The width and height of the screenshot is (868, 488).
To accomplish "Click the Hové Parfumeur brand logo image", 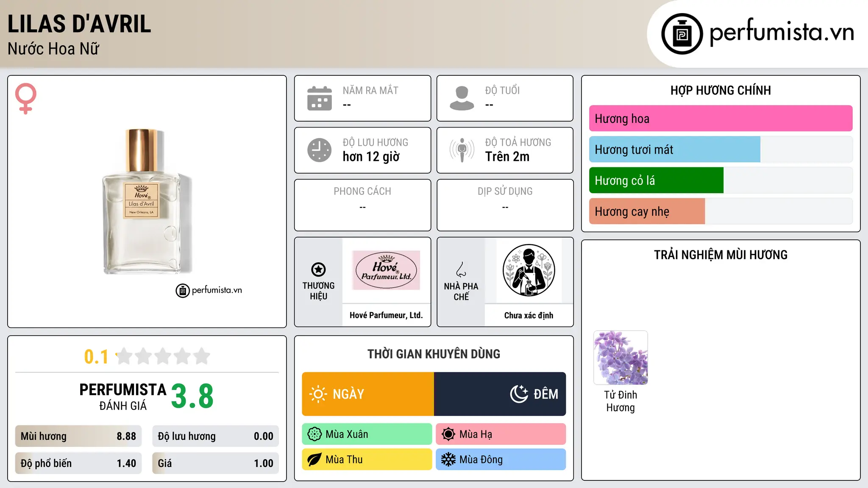I will 386,270.
